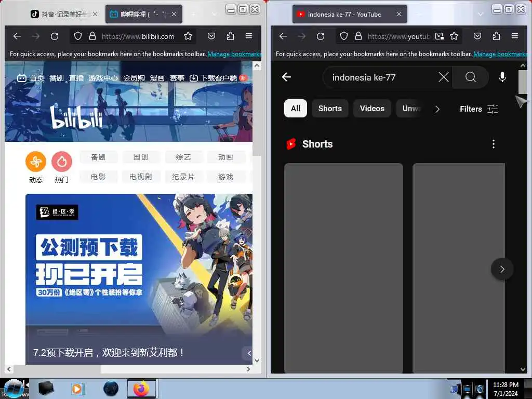Close the 哔哩哔哩 browser tab
The height and width of the screenshot is (399, 532).
(174, 14)
